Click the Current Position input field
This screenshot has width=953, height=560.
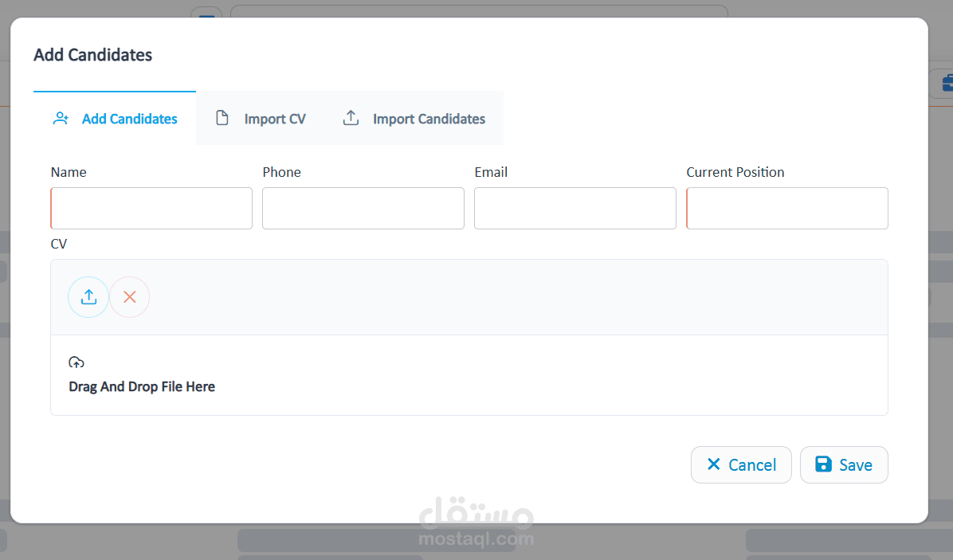point(786,208)
